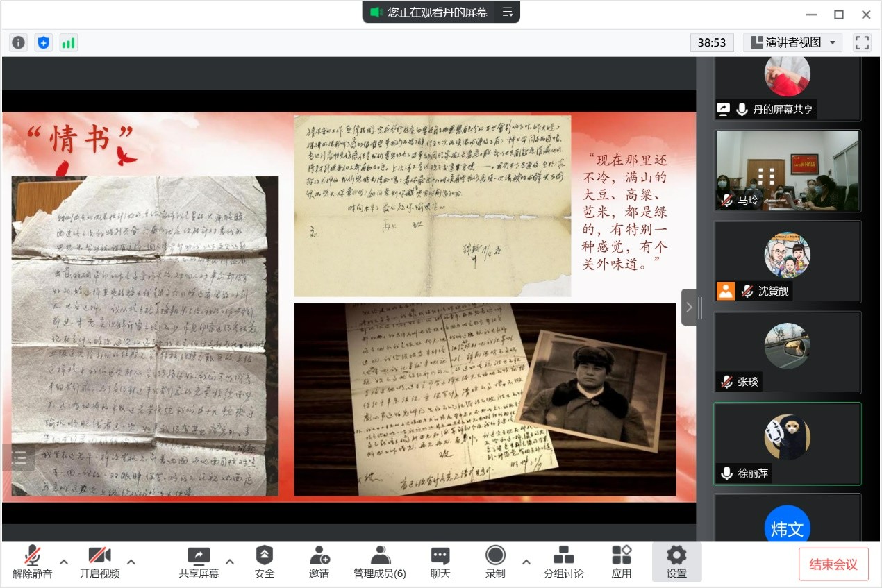Screen dimensions: 882x588
Task: Toggle 解除静音 microphone button
Action: (32, 562)
